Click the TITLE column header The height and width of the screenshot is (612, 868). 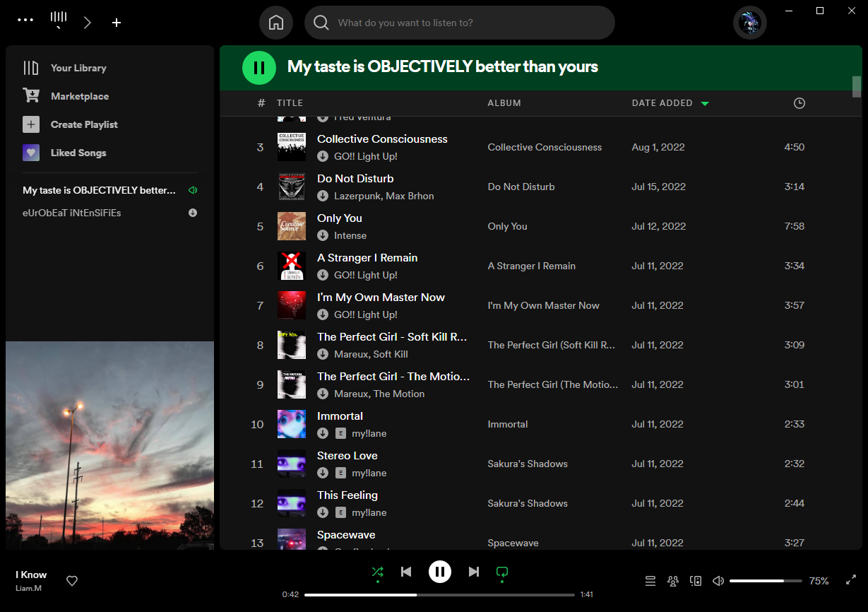[290, 103]
